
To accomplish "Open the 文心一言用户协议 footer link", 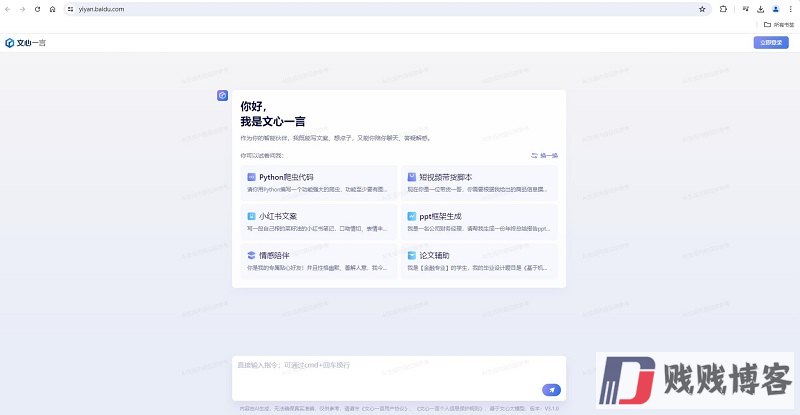I will (384, 408).
